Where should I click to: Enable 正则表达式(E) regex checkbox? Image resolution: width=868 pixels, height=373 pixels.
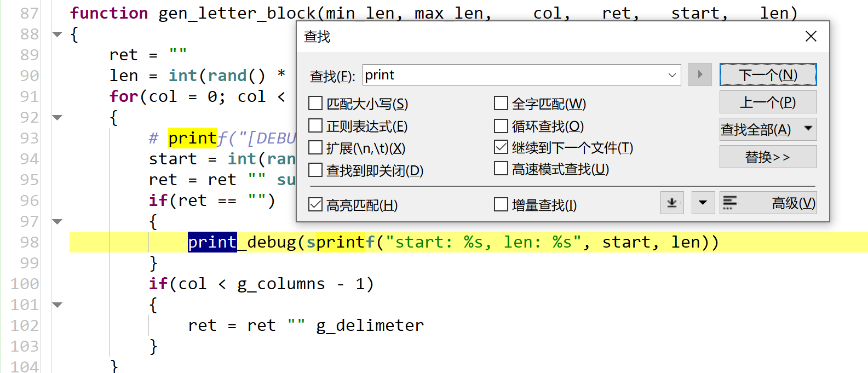(315, 125)
